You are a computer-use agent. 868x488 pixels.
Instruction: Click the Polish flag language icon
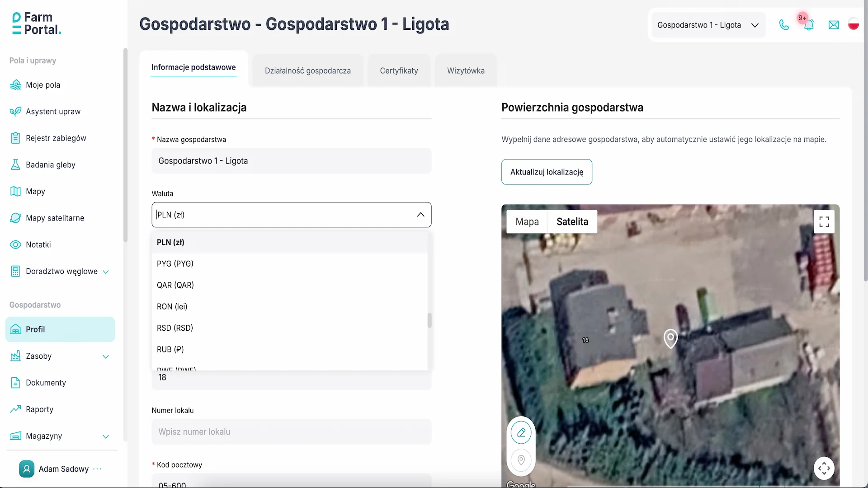pos(854,24)
